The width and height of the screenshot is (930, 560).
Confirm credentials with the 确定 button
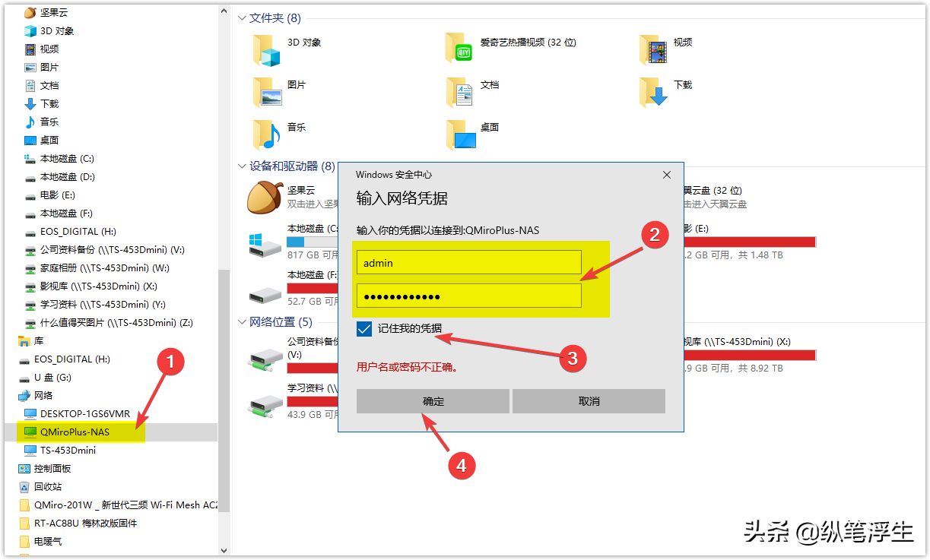click(x=433, y=401)
